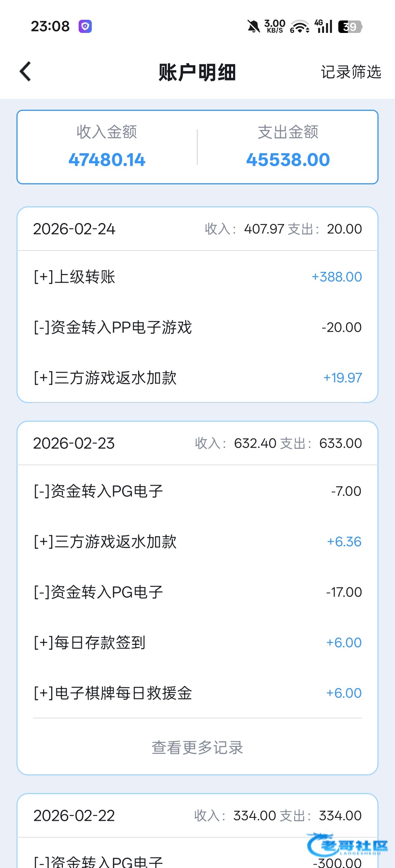The height and width of the screenshot is (868, 395).
Task: Tap the watermark logo at bottom right
Action: click(347, 845)
